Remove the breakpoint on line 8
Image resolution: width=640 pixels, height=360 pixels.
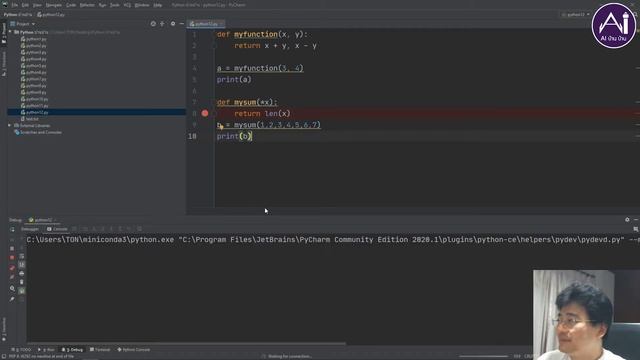point(205,113)
